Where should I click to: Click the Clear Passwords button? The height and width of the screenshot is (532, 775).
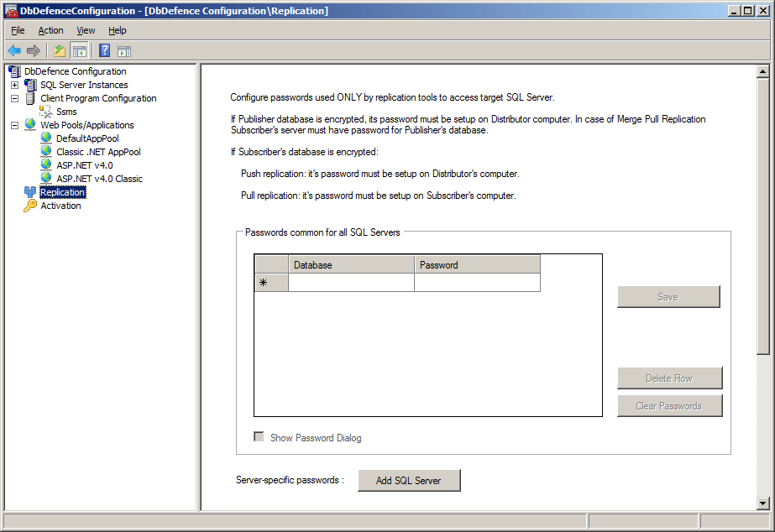tap(669, 406)
